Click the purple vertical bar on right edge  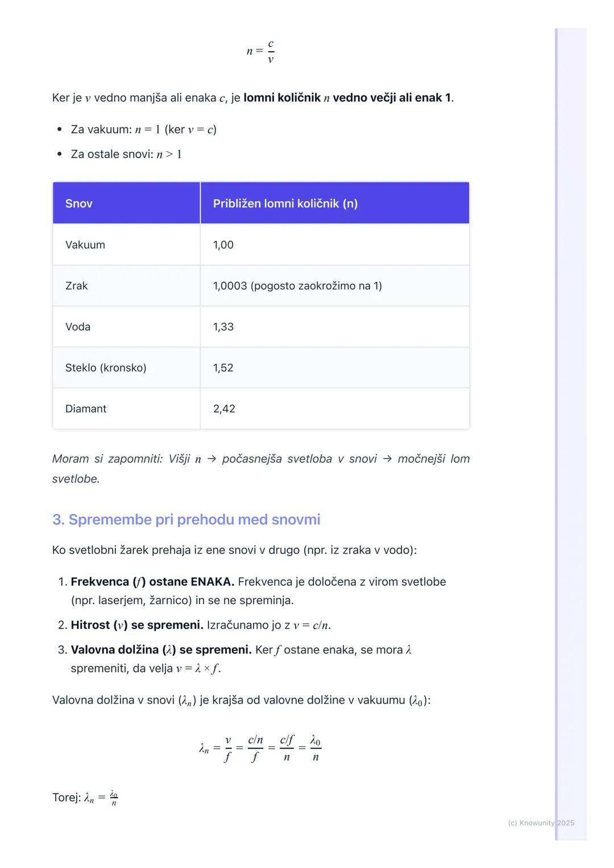coord(557,432)
